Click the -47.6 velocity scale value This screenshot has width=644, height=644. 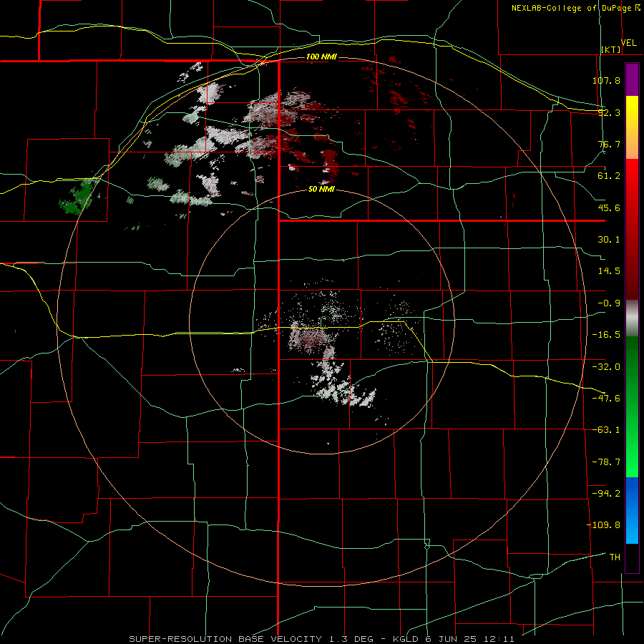(x=606, y=399)
